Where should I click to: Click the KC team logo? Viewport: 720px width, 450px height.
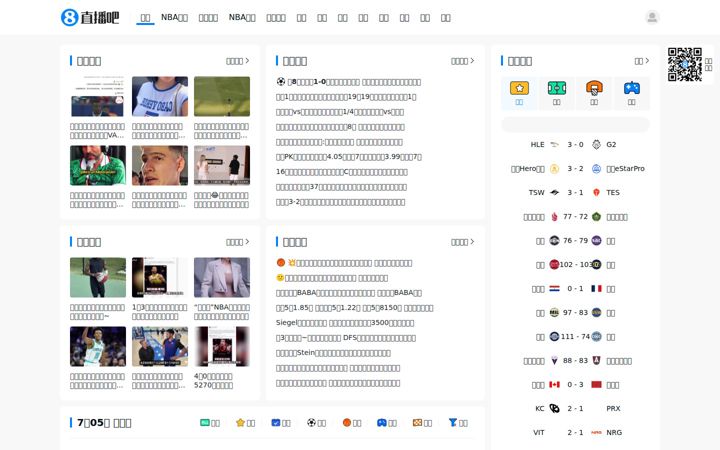[554, 408]
